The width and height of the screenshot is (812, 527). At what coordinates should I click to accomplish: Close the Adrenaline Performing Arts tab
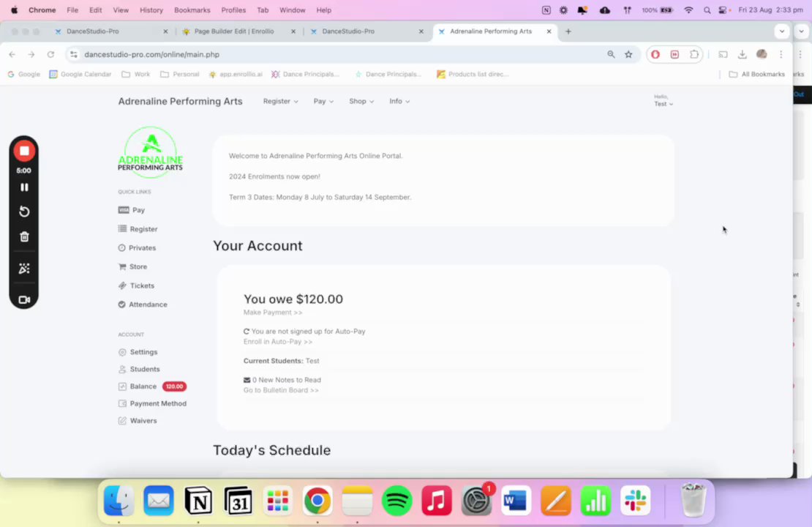[x=549, y=31]
